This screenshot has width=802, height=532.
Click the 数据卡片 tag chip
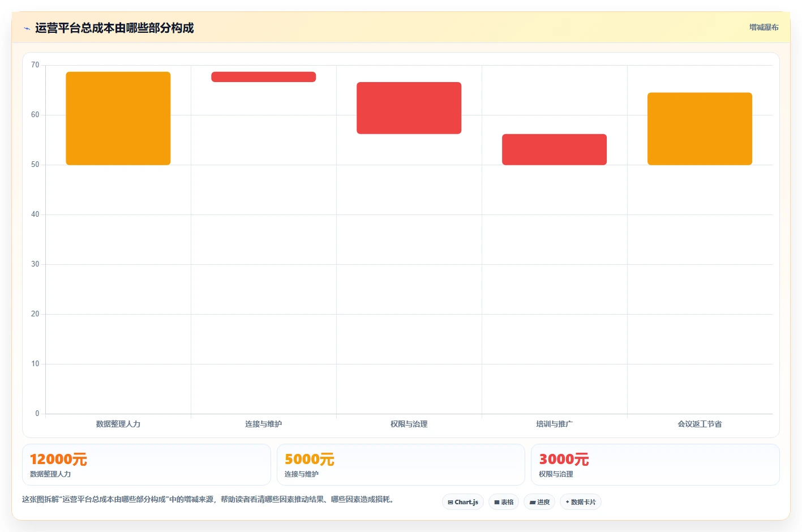click(581, 502)
